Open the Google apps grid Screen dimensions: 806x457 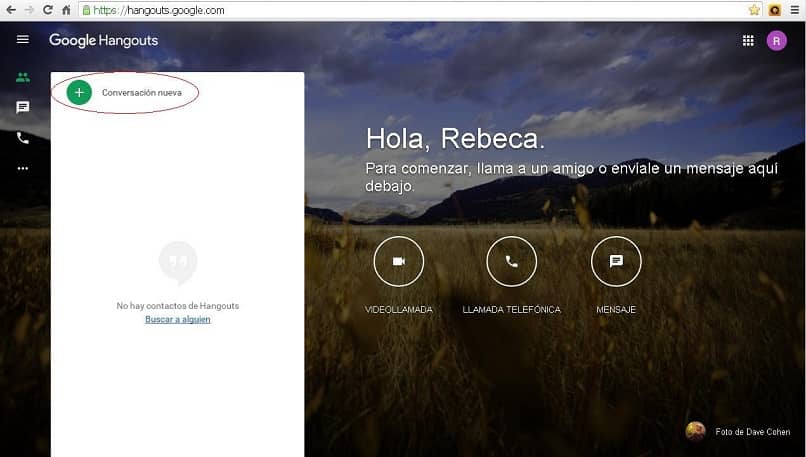point(748,41)
